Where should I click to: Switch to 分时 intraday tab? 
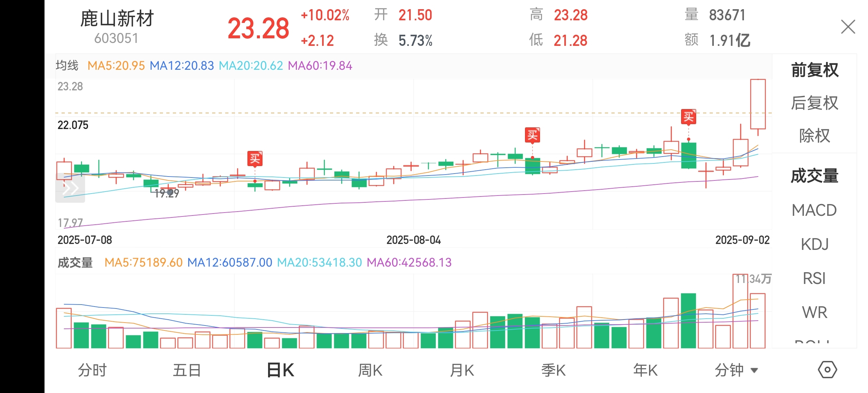click(x=92, y=370)
